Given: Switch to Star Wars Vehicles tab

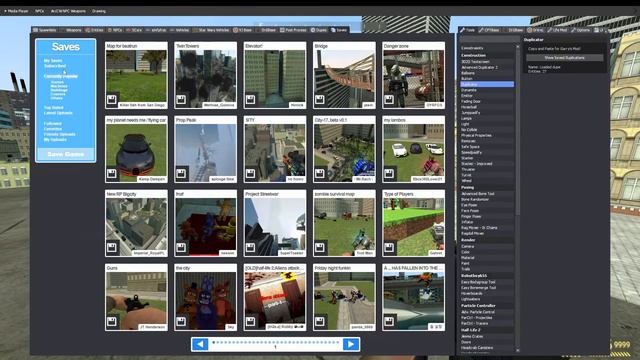Looking at the screenshot, I should 211,30.
